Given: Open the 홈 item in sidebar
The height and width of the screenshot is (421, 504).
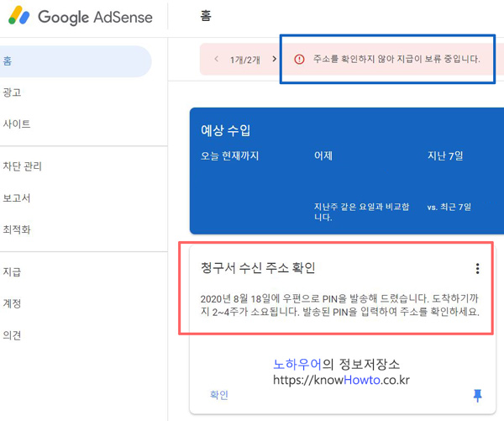Looking at the screenshot, I should coord(76,61).
